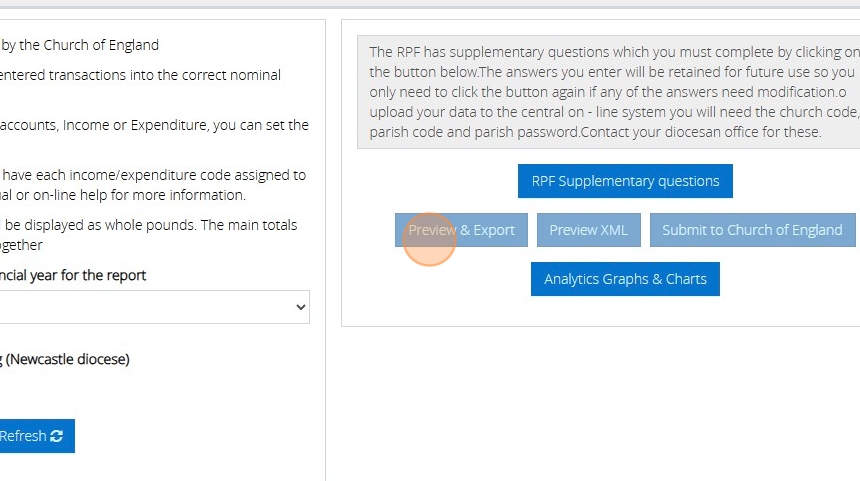Click the Newcastle diocese text
860x481 pixels.
click(x=68, y=359)
